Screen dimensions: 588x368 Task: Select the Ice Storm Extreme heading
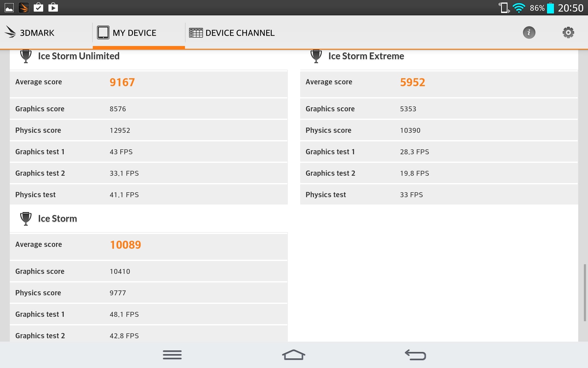coord(366,56)
